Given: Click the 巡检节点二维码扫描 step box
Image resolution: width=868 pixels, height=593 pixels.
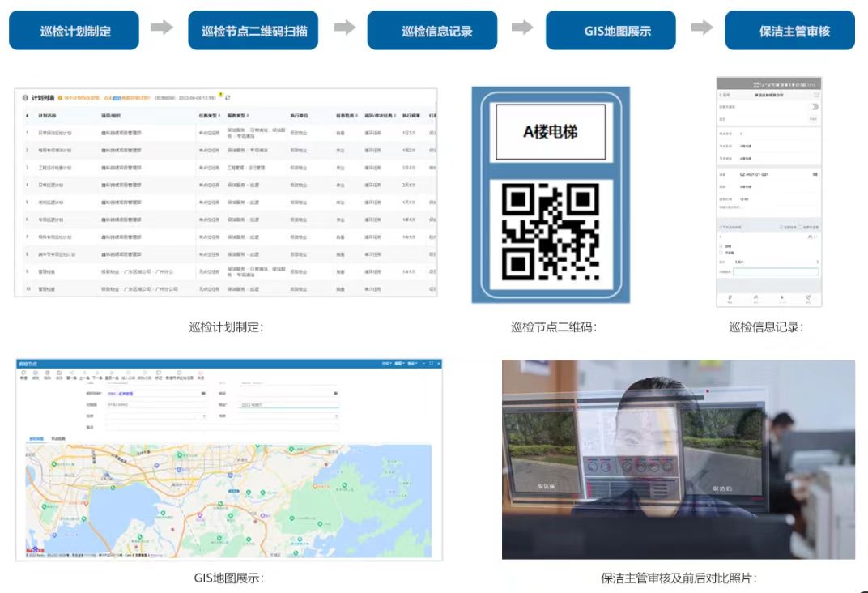Looking at the screenshot, I should click(253, 31).
